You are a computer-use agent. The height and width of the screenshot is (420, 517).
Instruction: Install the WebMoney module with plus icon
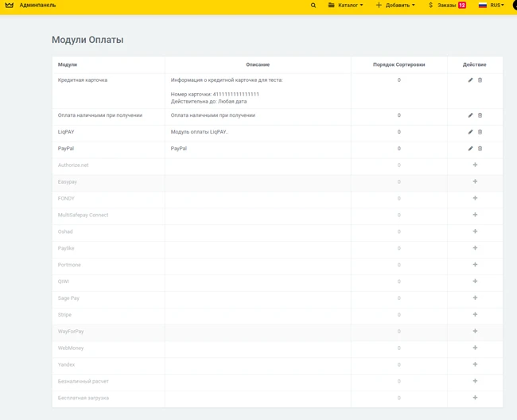(x=475, y=348)
